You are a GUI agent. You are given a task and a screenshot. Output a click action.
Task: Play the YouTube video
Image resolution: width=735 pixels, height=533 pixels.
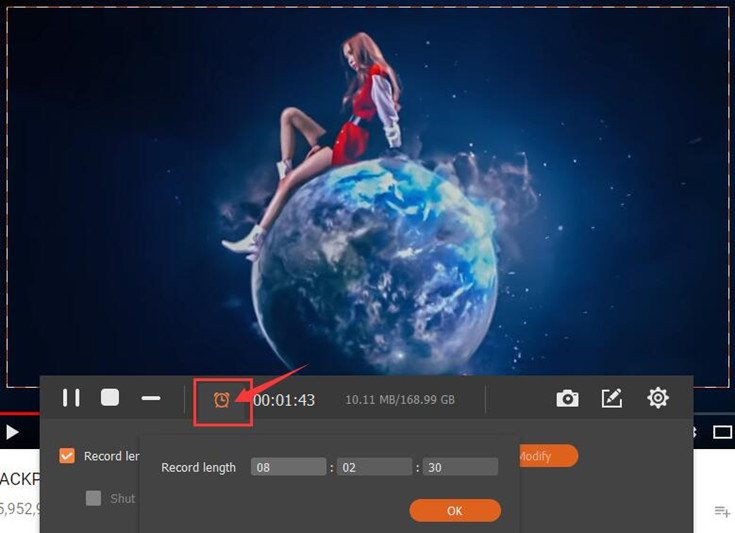[12, 432]
